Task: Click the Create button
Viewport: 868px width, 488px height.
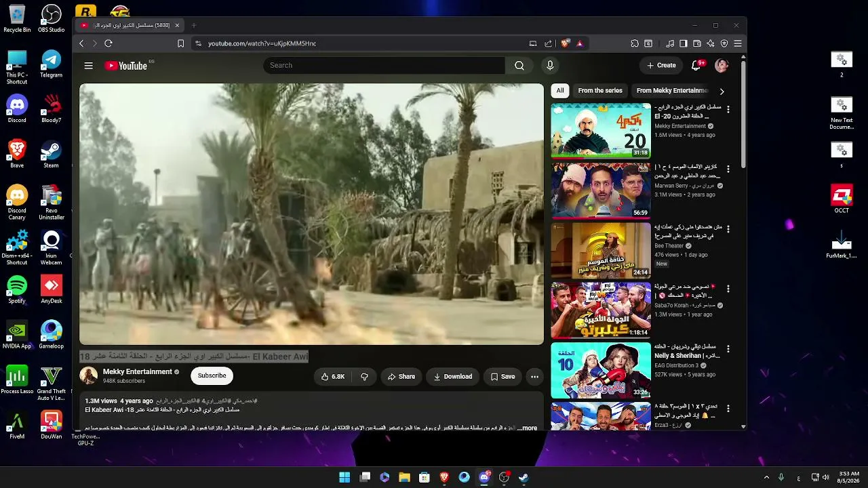Action: coord(661,66)
